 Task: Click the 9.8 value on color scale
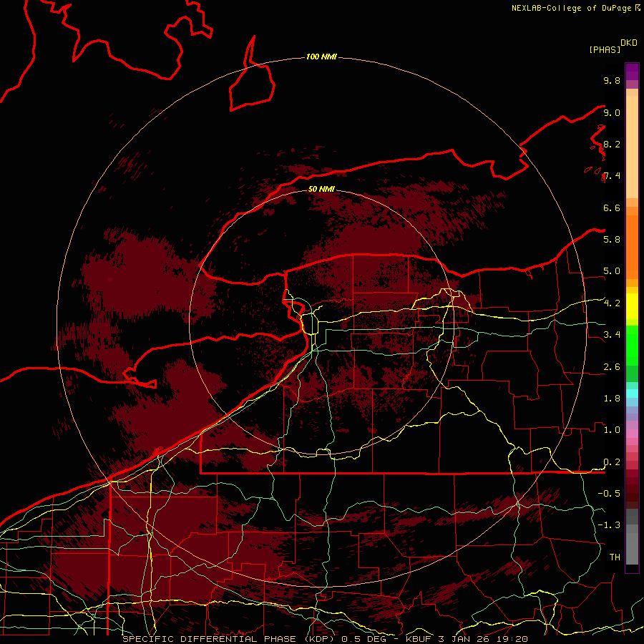612,80
